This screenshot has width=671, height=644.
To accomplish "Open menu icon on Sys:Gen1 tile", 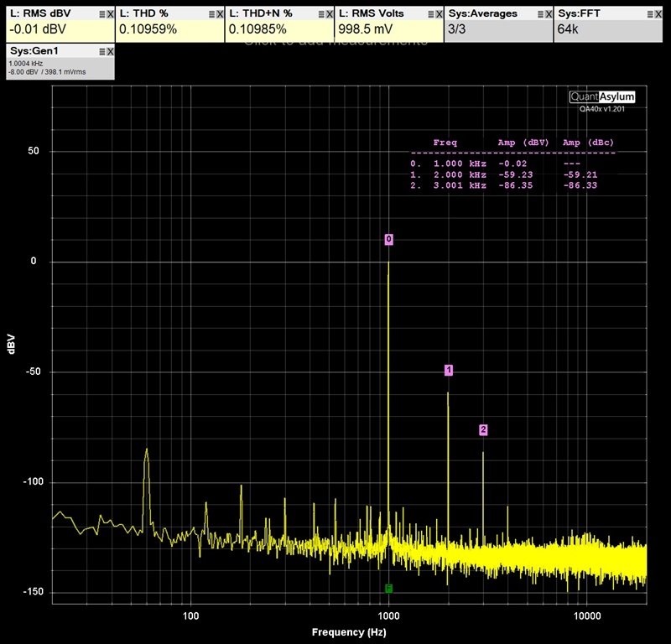I will (102, 52).
